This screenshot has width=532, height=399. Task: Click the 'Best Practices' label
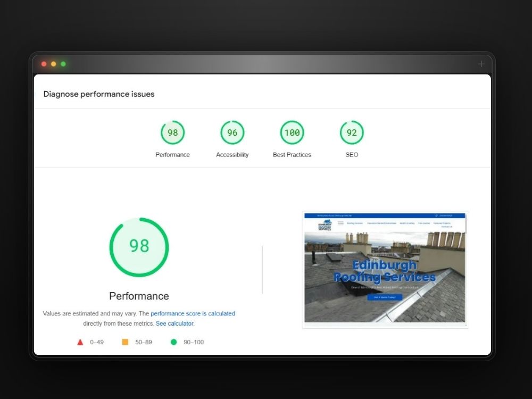tap(292, 155)
